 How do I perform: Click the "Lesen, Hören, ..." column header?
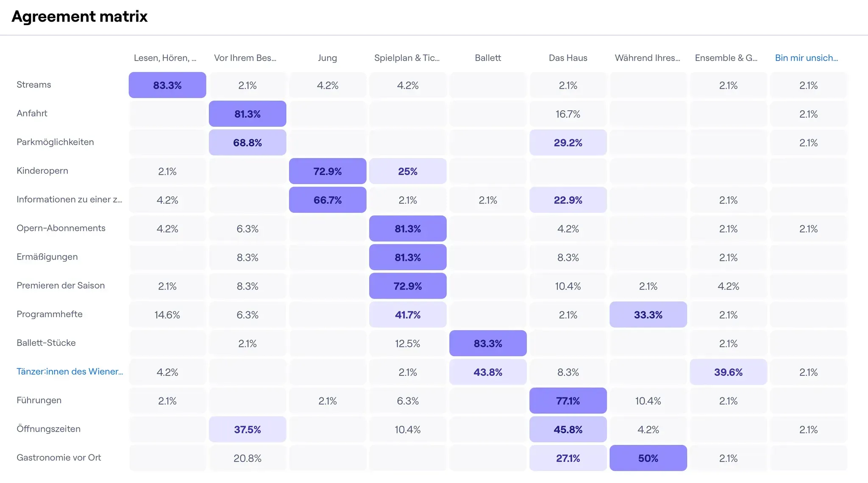[165, 58]
